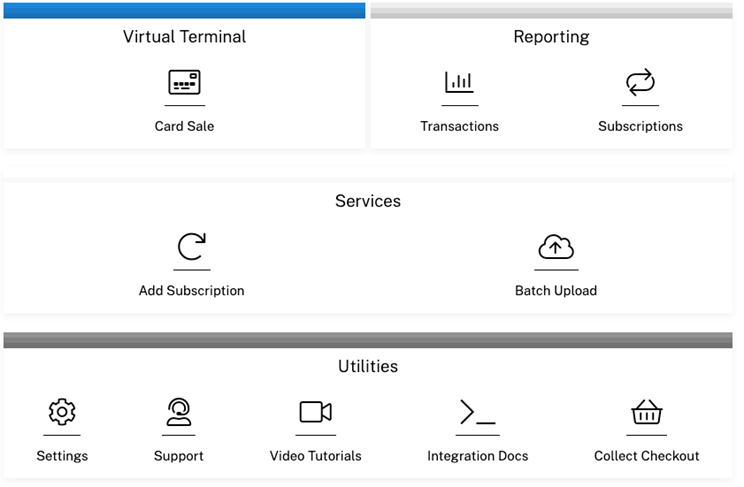The image size is (744, 487).
Task: Click the Integration Docs text link
Action: click(477, 456)
